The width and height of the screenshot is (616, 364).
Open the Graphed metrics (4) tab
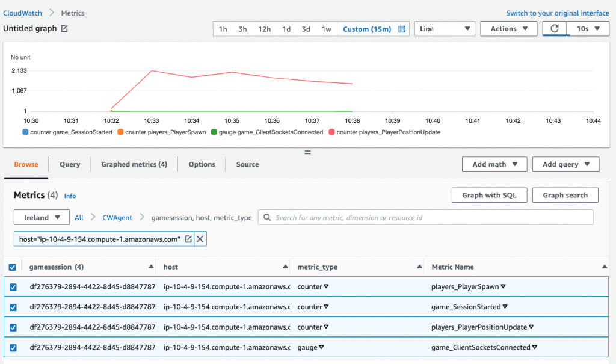coord(134,164)
